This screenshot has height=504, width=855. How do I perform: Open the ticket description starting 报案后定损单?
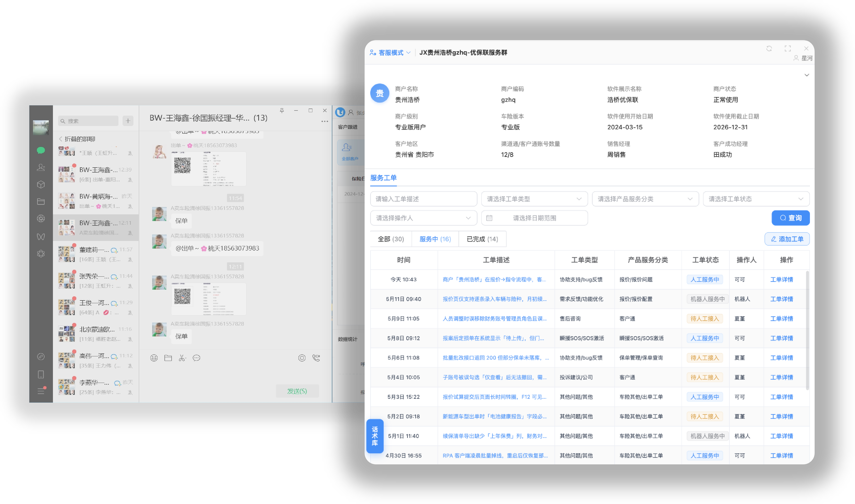[x=494, y=338]
